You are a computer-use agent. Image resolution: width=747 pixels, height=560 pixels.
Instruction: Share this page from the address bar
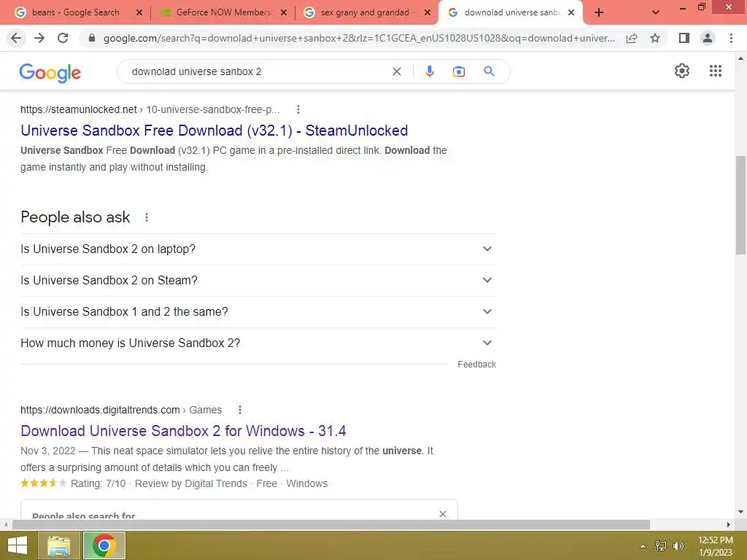point(632,38)
